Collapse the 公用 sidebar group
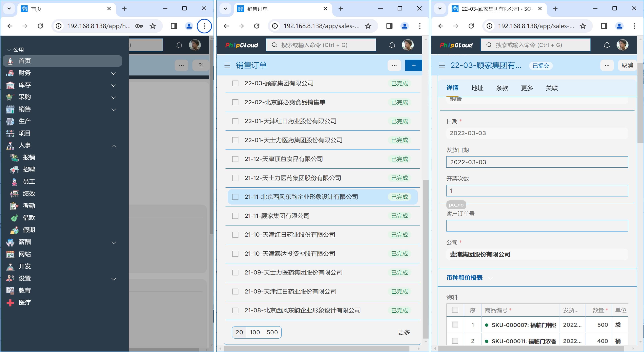Viewport: 644px width, 352px height. tap(16, 50)
